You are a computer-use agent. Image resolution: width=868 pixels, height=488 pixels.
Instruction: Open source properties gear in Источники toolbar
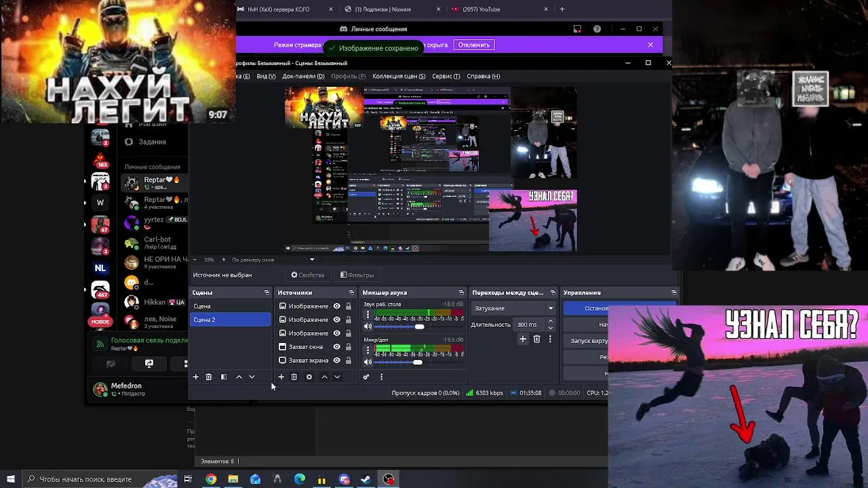tap(309, 377)
